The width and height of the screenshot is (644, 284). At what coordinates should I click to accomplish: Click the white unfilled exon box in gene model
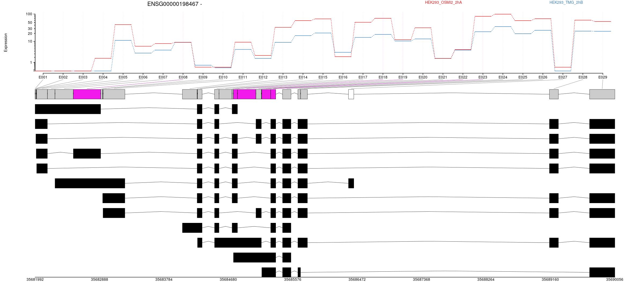click(351, 94)
